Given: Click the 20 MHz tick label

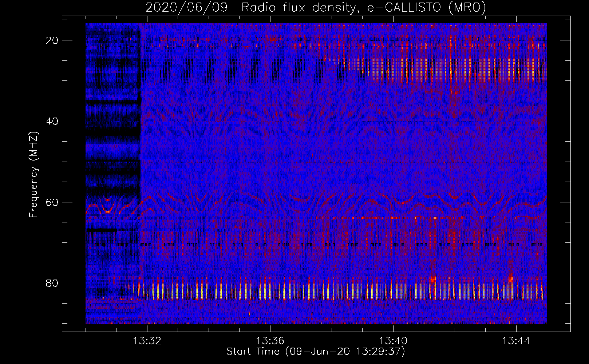Looking at the screenshot, I should pos(52,40).
